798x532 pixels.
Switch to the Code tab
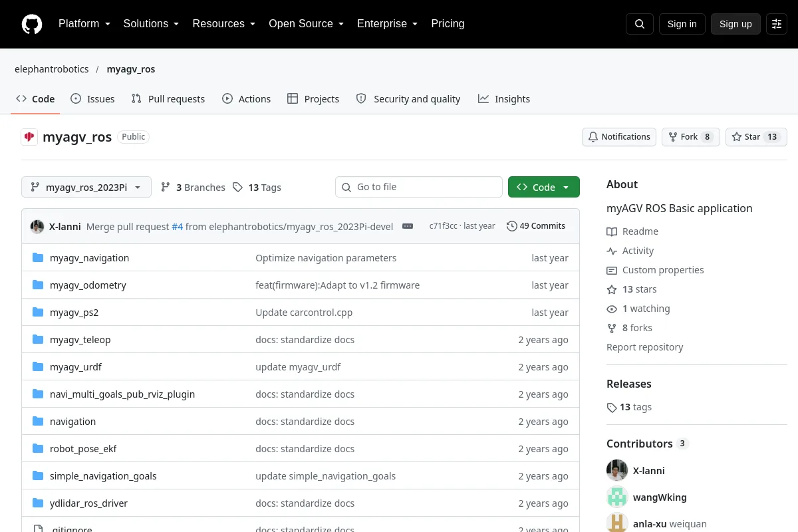[x=35, y=98]
